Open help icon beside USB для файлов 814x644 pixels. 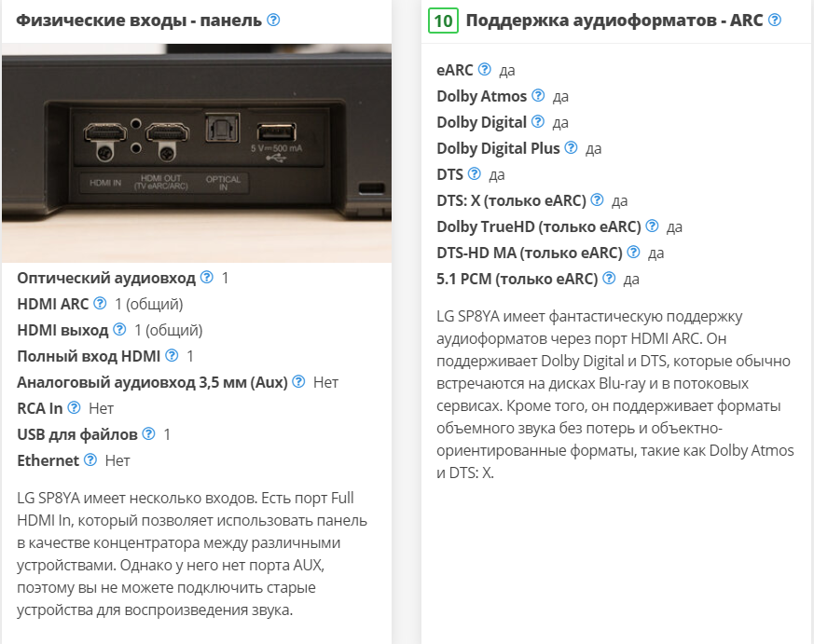148,433
